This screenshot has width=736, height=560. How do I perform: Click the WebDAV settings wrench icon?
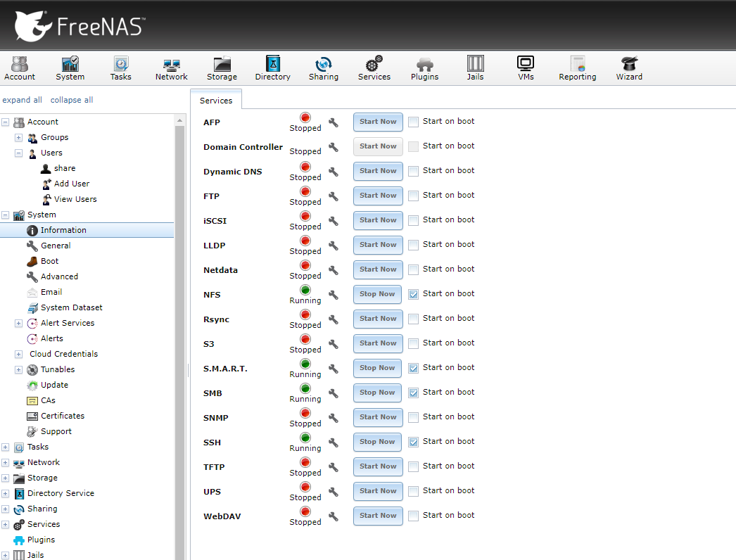coord(334,516)
